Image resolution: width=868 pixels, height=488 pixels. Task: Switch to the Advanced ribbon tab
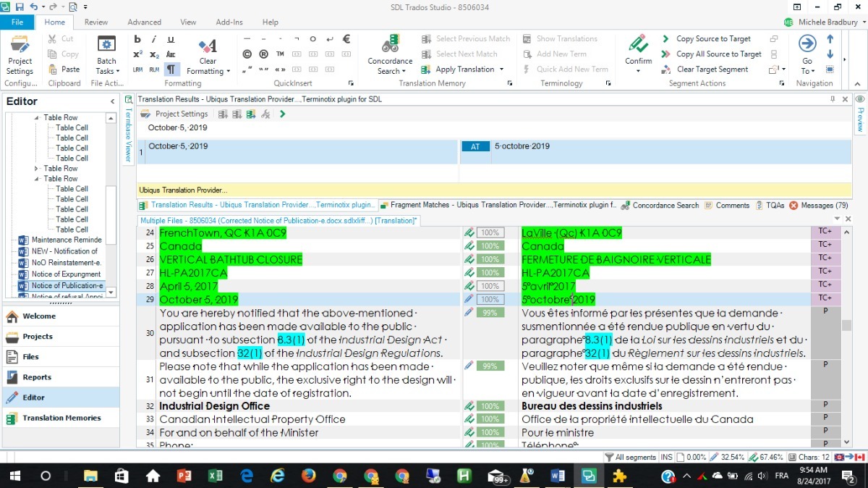pos(145,22)
